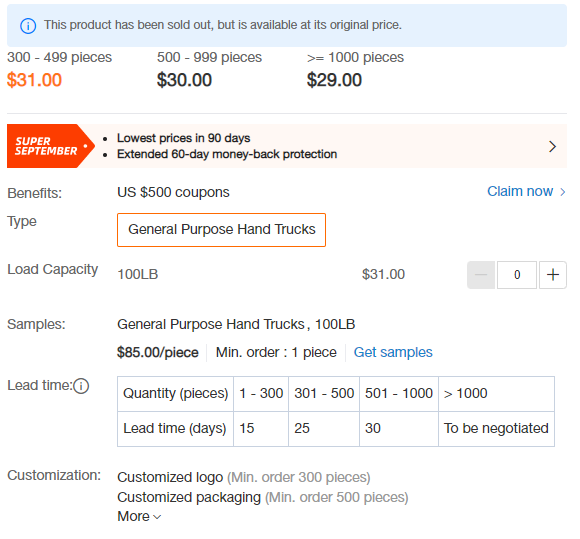Select the 500 - 999 pieces price tier
This screenshot has width=580, height=539.
209,70
